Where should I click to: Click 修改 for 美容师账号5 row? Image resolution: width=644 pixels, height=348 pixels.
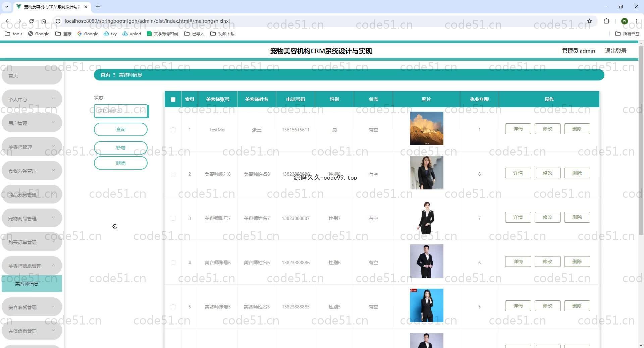click(547, 306)
